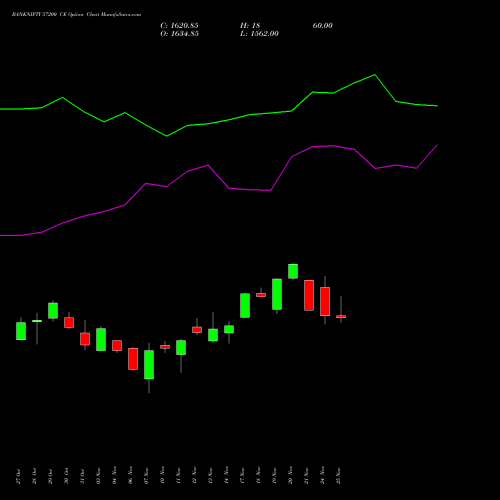Click the 24 Nov date label
Image resolution: width=500 pixels, height=500 pixels.
[322, 476]
